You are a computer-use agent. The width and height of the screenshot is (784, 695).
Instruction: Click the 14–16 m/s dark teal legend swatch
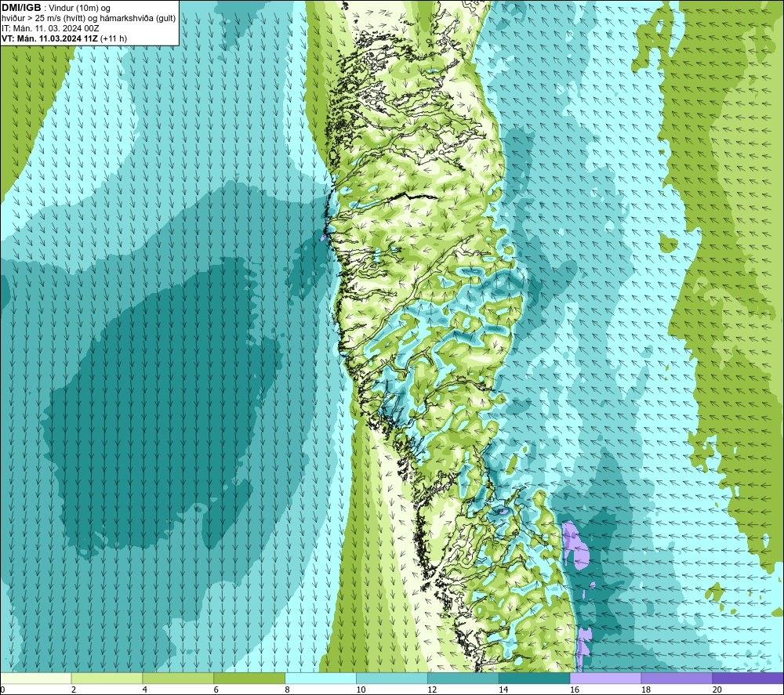pos(535,678)
